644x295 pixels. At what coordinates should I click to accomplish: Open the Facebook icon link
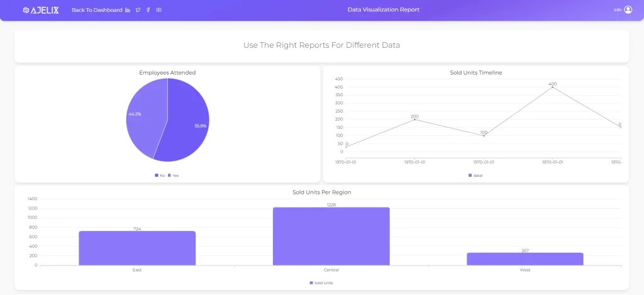point(148,10)
